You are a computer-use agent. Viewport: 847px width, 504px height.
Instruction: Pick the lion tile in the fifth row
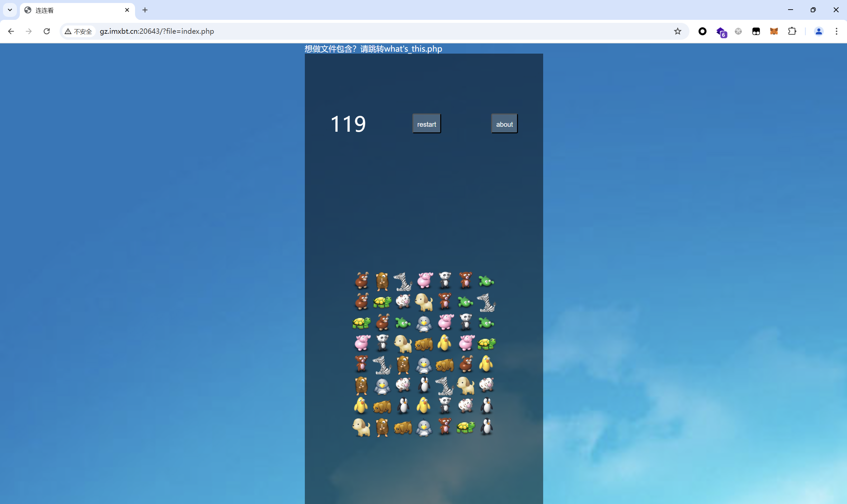[445, 364]
